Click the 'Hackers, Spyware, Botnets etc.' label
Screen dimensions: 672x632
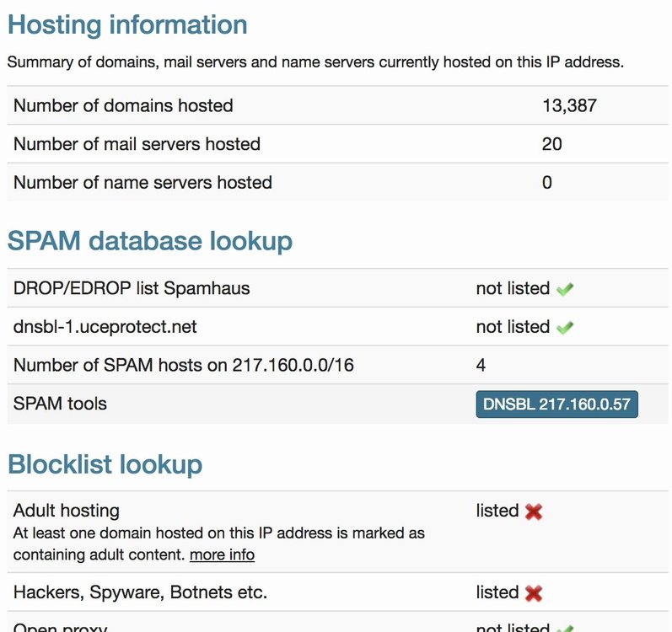tap(140, 592)
